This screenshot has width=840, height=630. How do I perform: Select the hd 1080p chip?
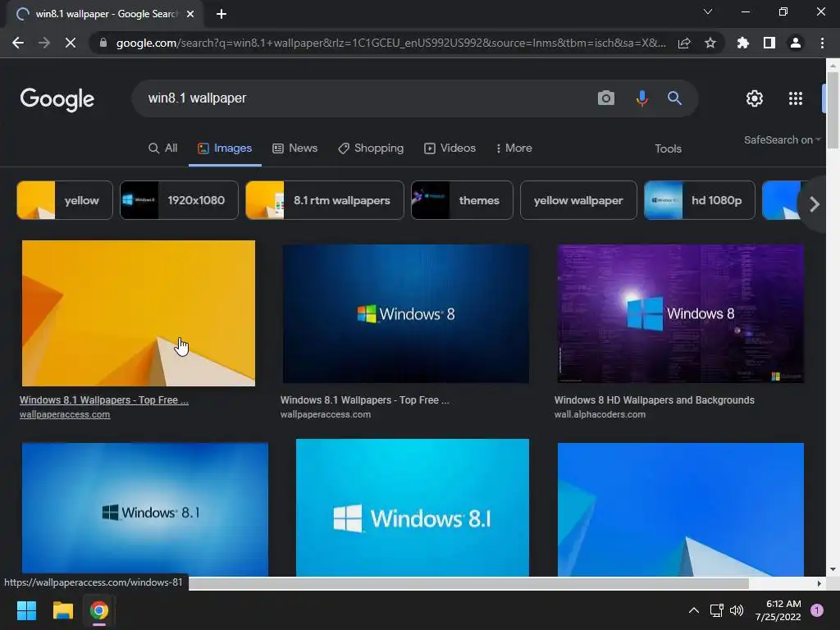[699, 200]
